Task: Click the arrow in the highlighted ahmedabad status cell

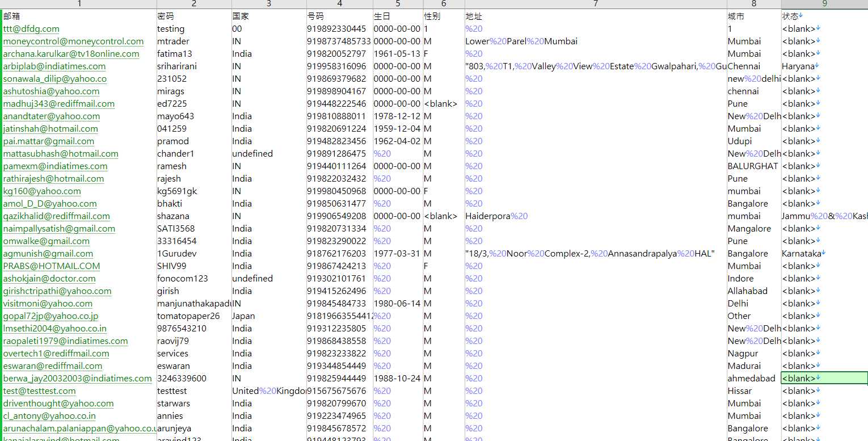Action: click(818, 378)
